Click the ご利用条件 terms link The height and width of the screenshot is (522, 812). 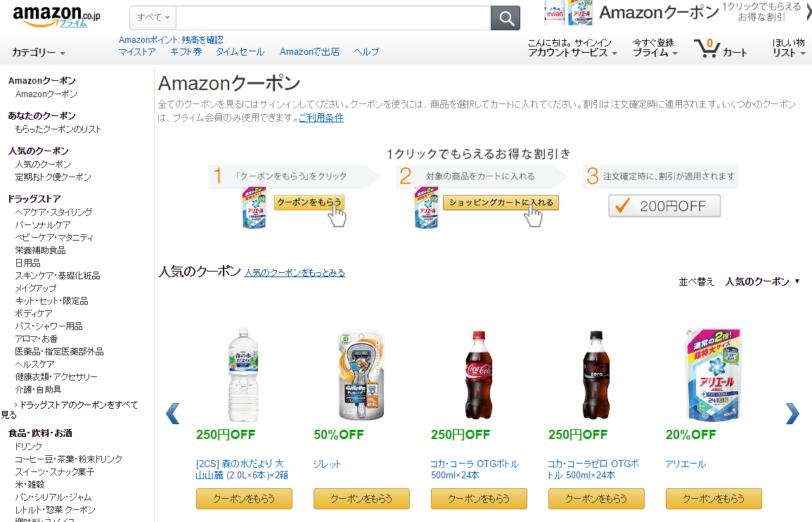tap(321, 118)
